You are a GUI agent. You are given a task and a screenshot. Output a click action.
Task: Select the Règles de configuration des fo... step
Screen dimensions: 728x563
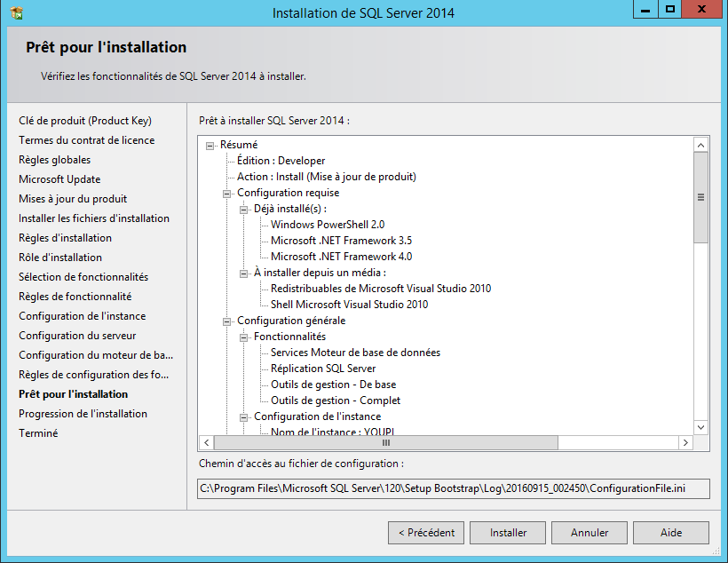coord(93,375)
